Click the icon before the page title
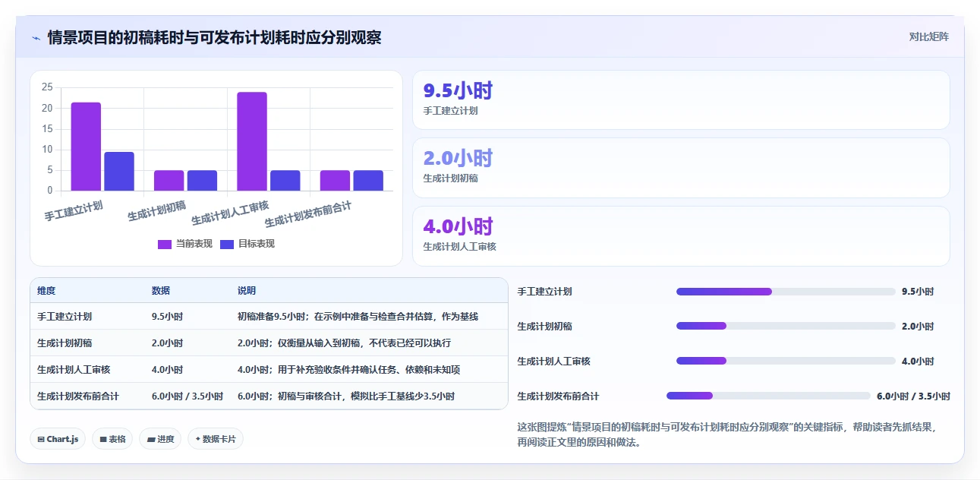This screenshot has height=480, width=980. [x=36, y=37]
